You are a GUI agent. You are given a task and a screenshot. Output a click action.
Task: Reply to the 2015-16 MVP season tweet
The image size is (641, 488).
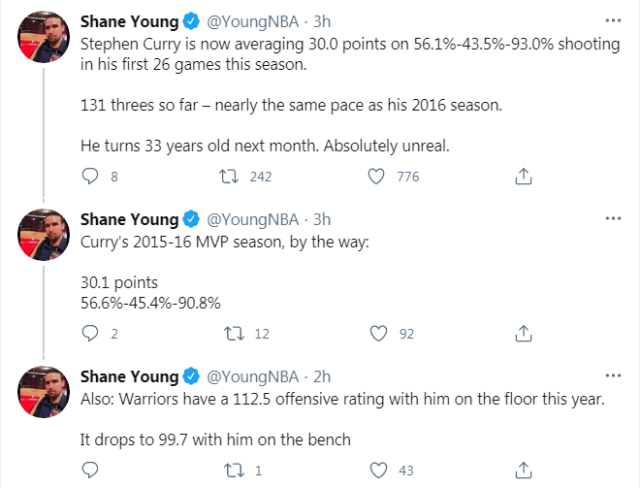[x=90, y=334]
